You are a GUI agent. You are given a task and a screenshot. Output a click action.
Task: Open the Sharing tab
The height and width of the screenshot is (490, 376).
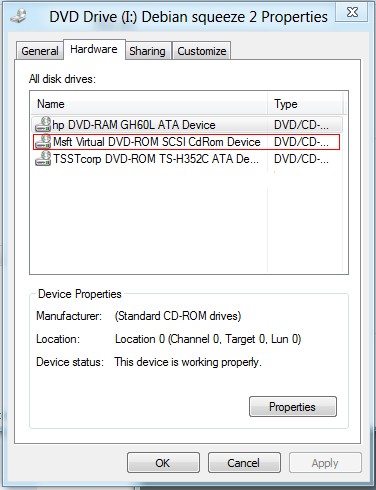point(147,51)
